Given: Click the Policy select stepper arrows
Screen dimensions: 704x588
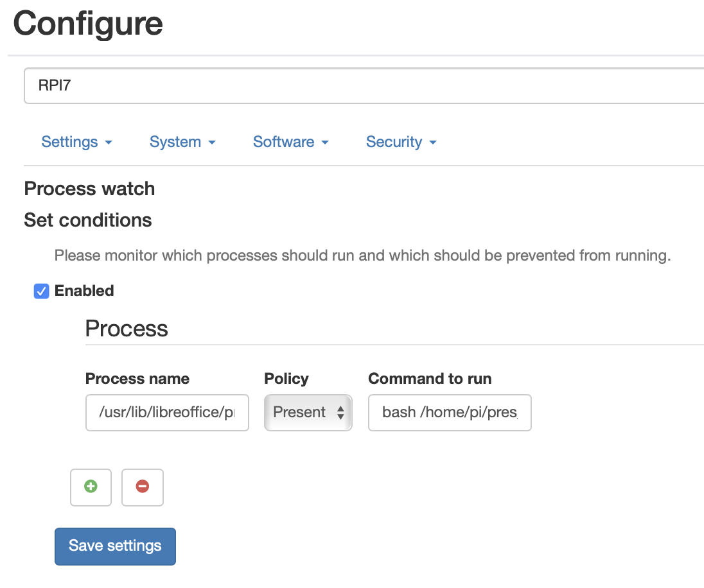Looking at the screenshot, I should 340,413.
